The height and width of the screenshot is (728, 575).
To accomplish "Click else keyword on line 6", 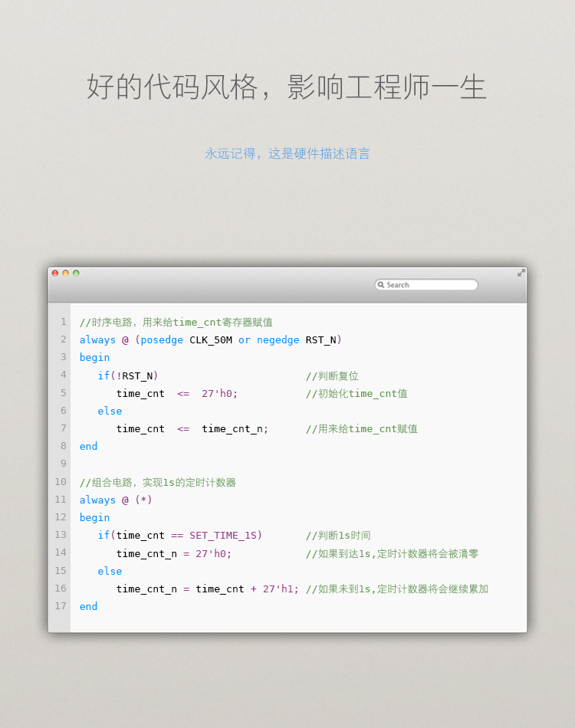I will [x=110, y=411].
